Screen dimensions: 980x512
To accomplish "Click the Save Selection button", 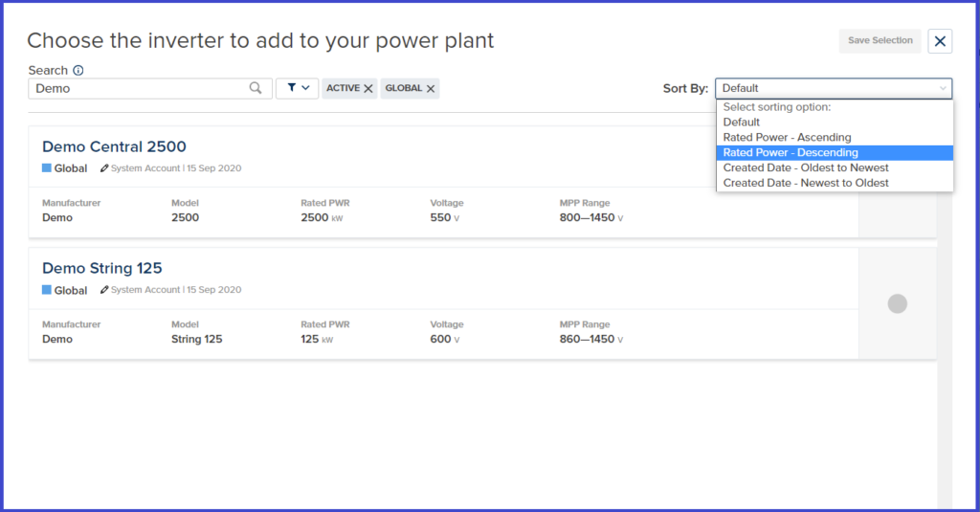I will [x=880, y=40].
